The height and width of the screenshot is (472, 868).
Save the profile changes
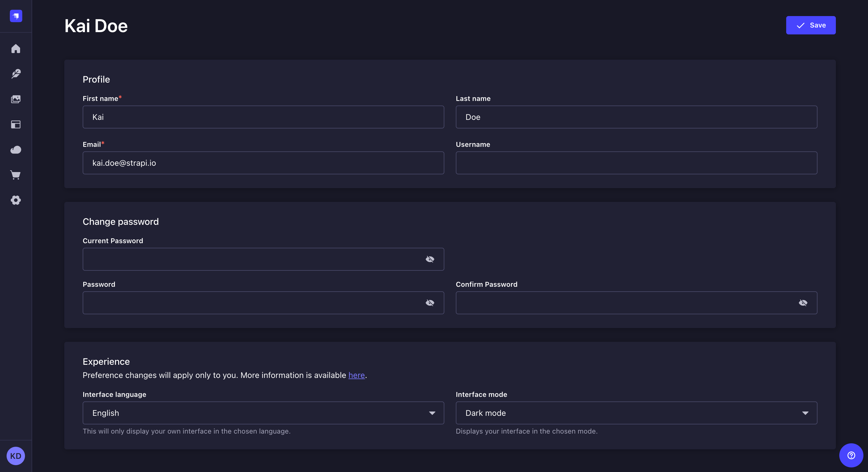pos(811,25)
